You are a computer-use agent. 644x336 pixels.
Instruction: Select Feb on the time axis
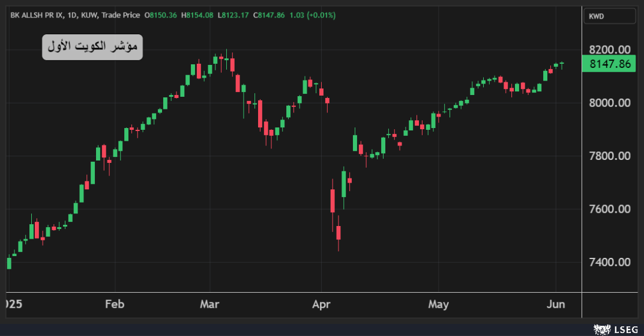click(114, 305)
